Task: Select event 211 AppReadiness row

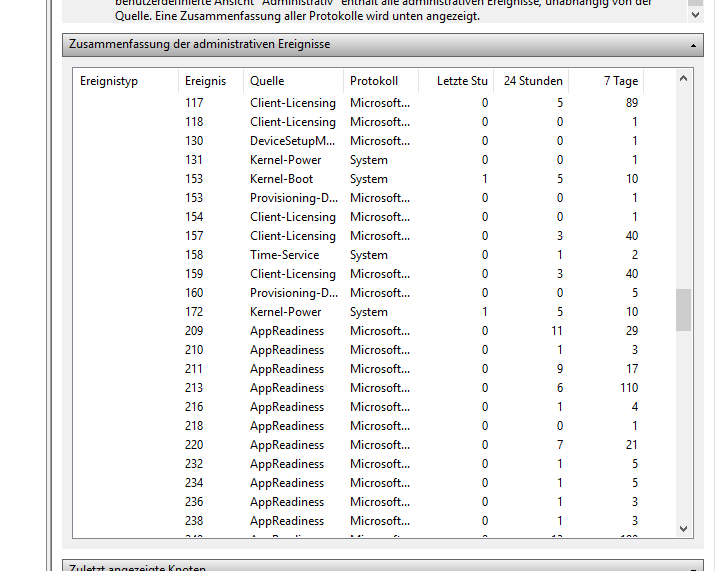Action: coord(358,369)
